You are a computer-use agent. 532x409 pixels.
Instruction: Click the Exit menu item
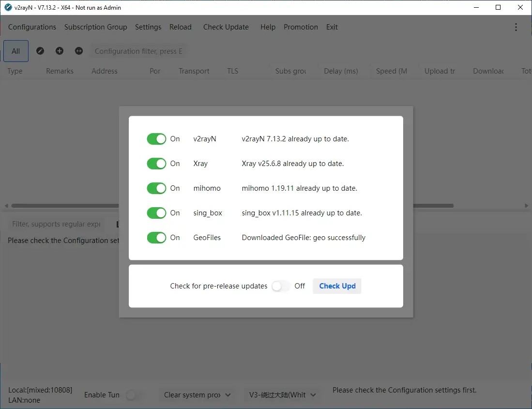tap(332, 27)
